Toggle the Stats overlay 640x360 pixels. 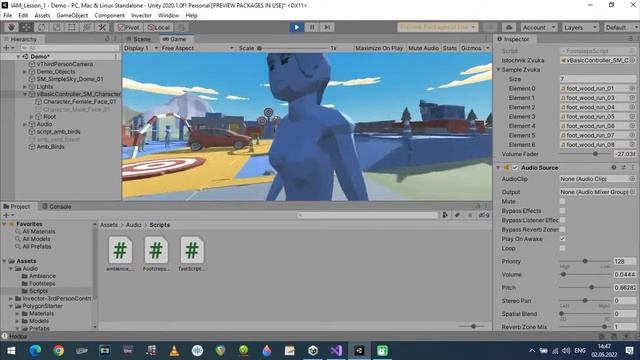click(449, 48)
